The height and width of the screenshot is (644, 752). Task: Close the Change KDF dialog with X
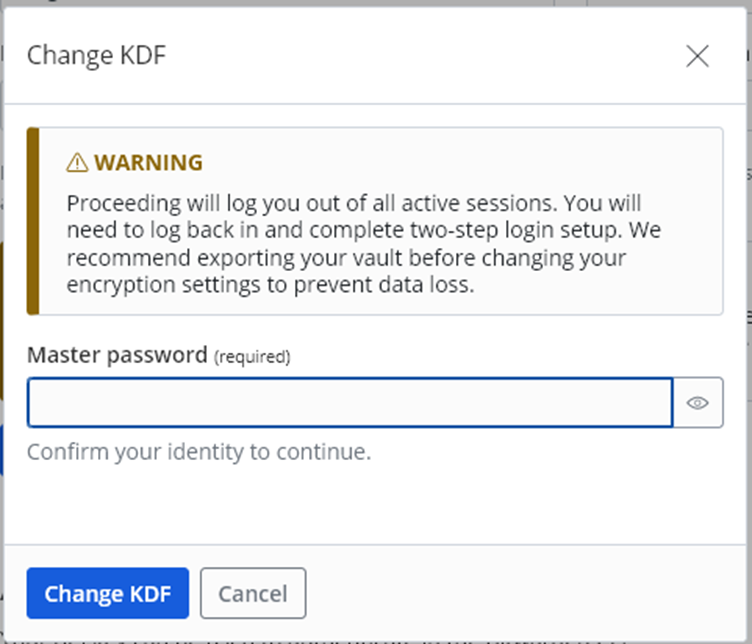tap(697, 56)
